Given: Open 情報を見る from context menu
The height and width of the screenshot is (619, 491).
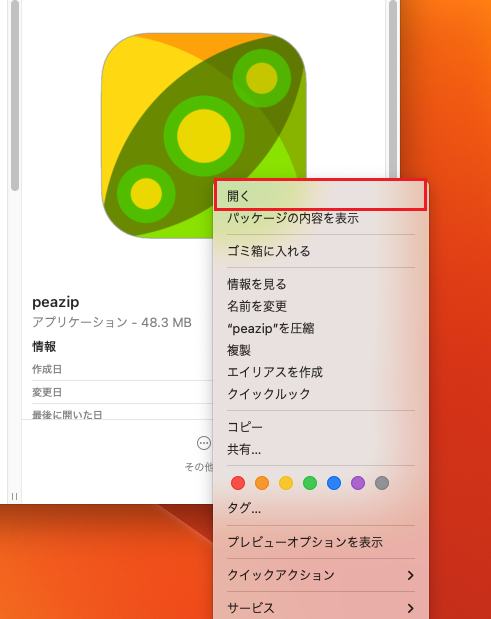Looking at the screenshot, I should coord(320,284).
